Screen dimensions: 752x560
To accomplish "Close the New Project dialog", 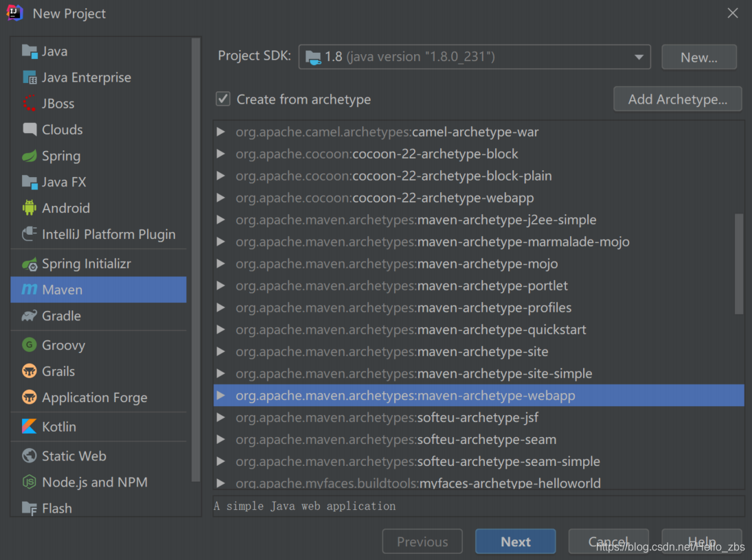I will 732,13.
